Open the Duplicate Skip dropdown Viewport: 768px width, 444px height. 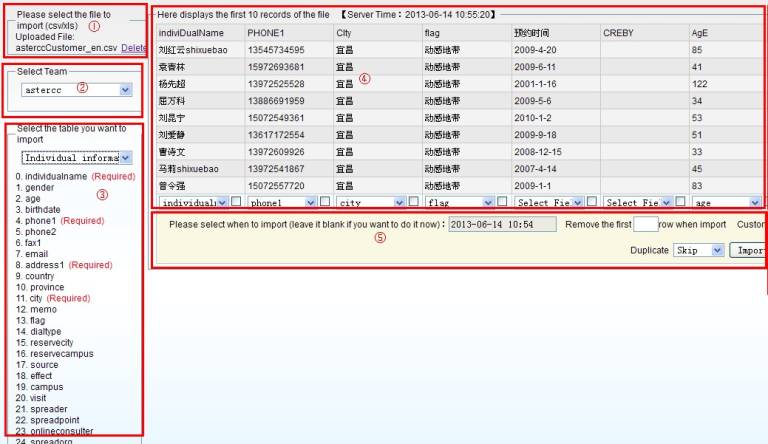click(x=699, y=250)
